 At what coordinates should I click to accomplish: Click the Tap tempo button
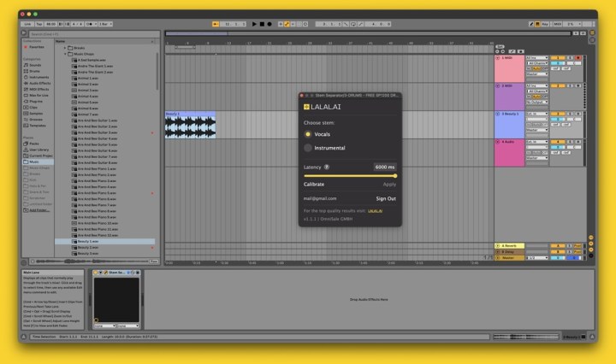click(39, 24)
